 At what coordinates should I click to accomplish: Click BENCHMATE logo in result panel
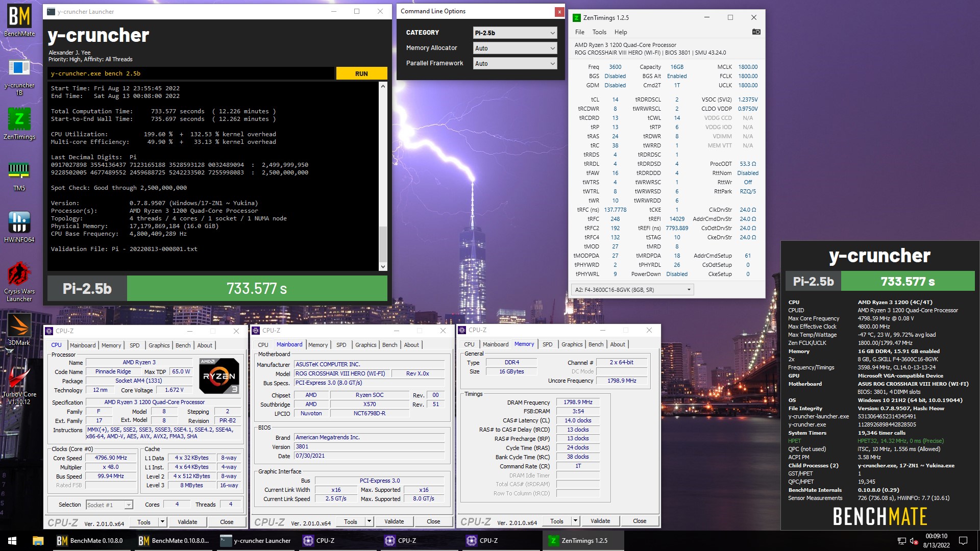879,516
